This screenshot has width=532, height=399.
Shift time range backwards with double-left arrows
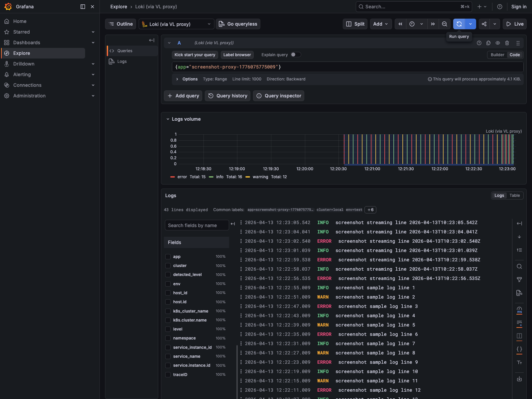pyautogui.click(x=400, y=24)
